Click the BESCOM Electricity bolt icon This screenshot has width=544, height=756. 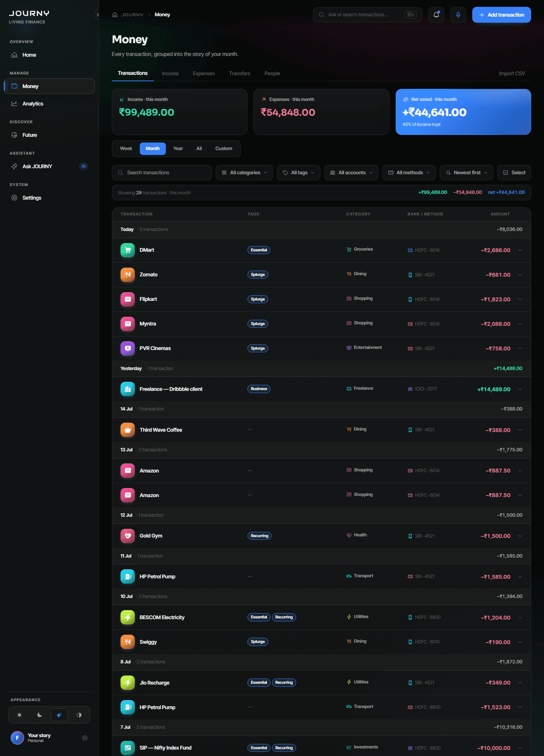tap(128, 618)
